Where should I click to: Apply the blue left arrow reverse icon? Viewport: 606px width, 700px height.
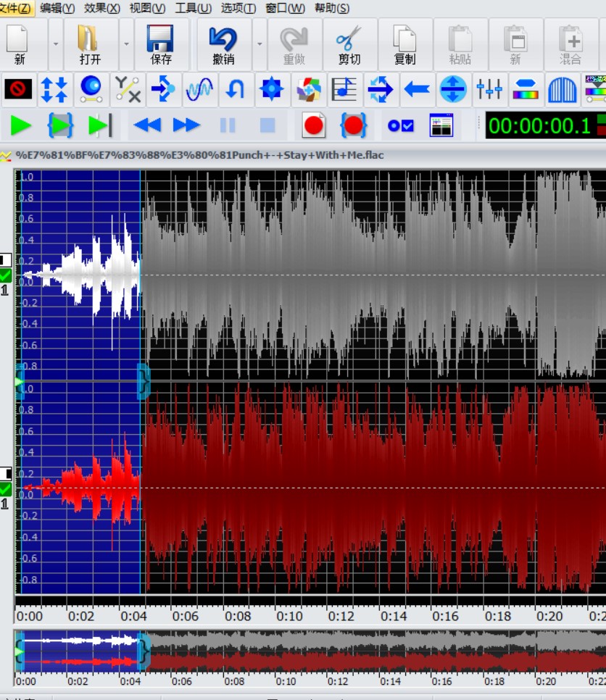coord(417,89)
